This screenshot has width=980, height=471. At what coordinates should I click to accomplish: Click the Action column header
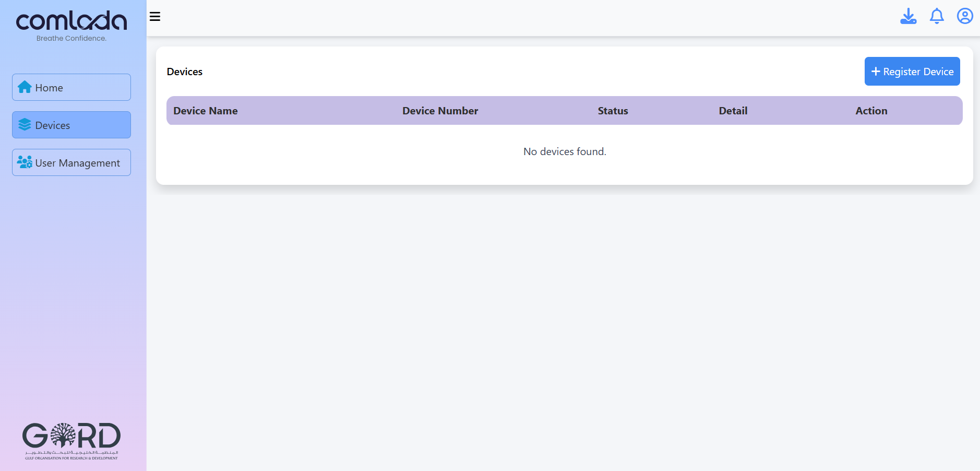[871, 111]
